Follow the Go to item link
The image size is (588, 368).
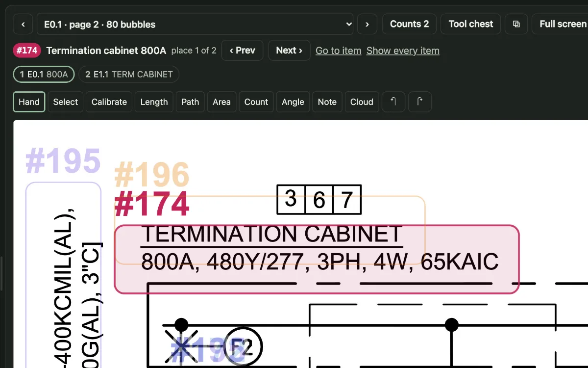point(339,51)
